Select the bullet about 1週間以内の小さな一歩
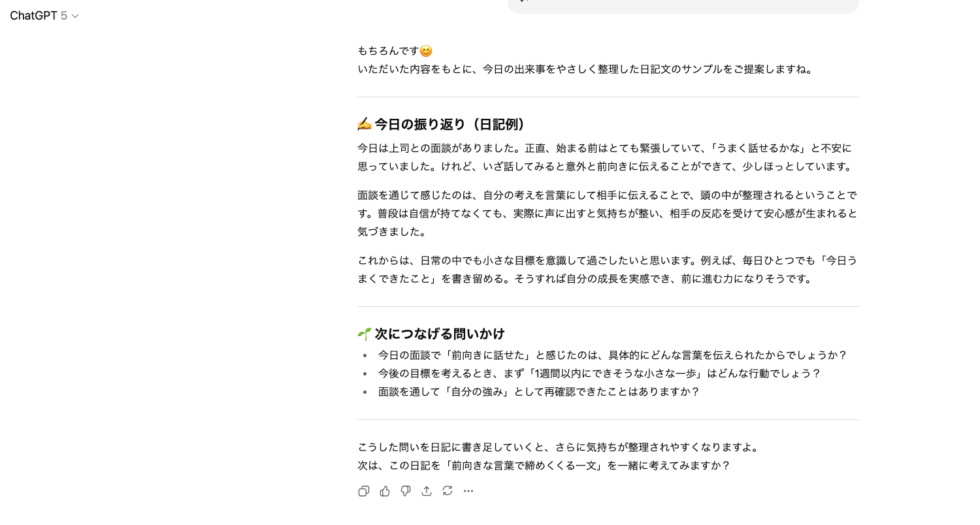Image resolution: width=980 pixels, height=525 pixels. click(599, 374)
